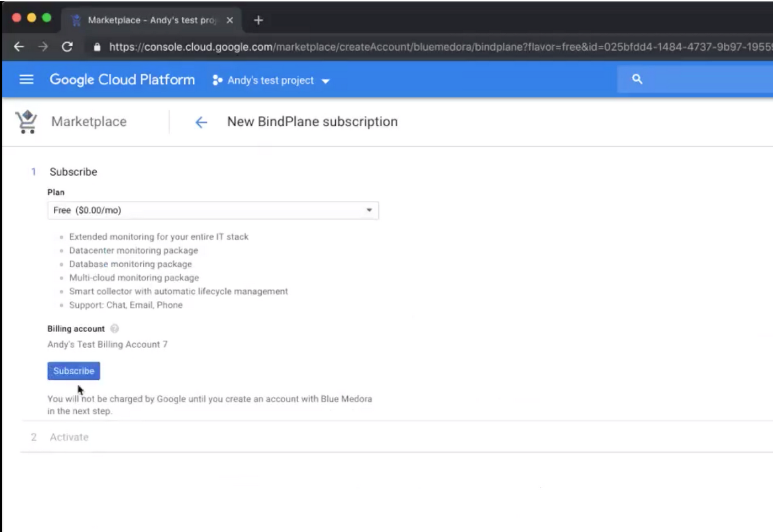Open the hamburger navigation menu
Viewport: 773px width, 532px height.
click(x=27, y=79)
